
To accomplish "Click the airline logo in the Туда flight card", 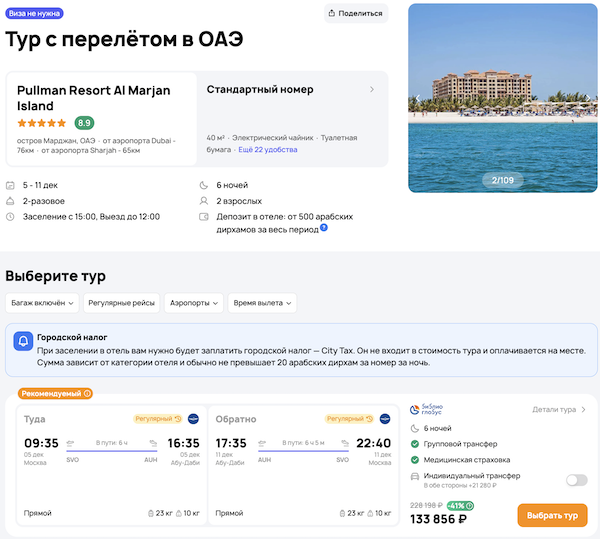I will [x=192, y=418].
